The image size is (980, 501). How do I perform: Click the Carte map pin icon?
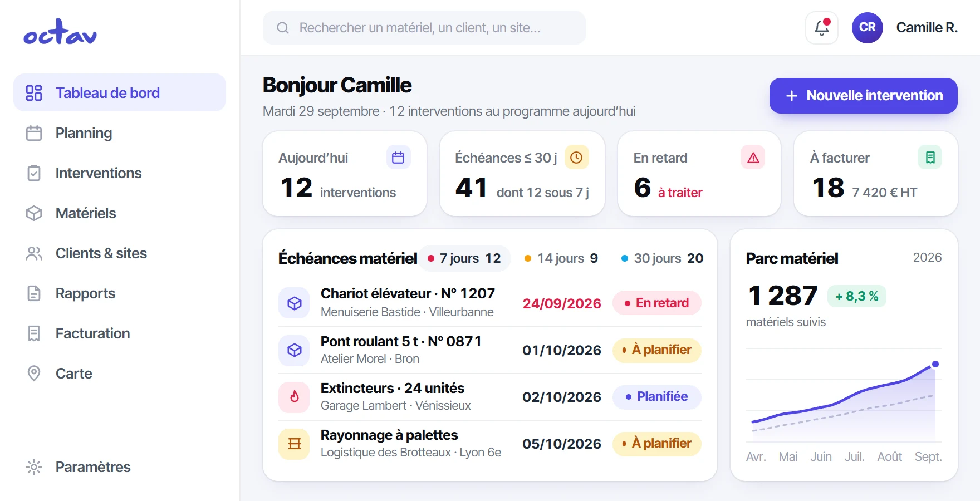34,374
